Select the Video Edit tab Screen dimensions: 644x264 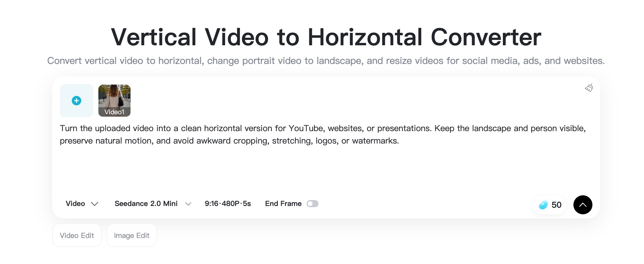pyautogui.click(x=77, y=235)
